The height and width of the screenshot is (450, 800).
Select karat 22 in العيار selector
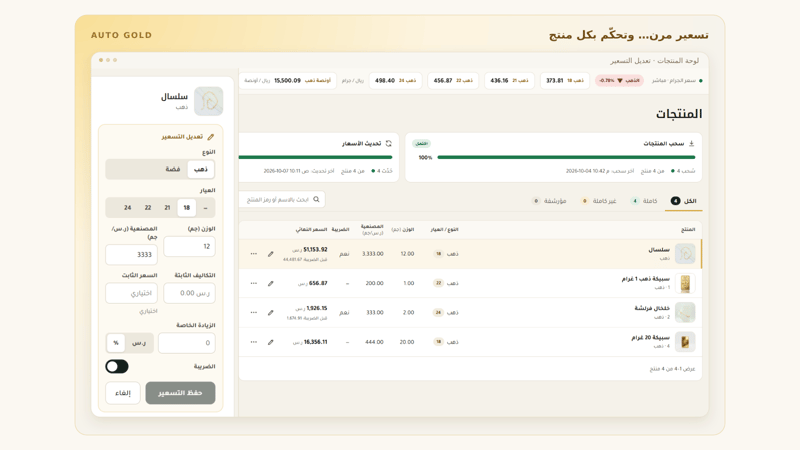click(x=147, y=208)
